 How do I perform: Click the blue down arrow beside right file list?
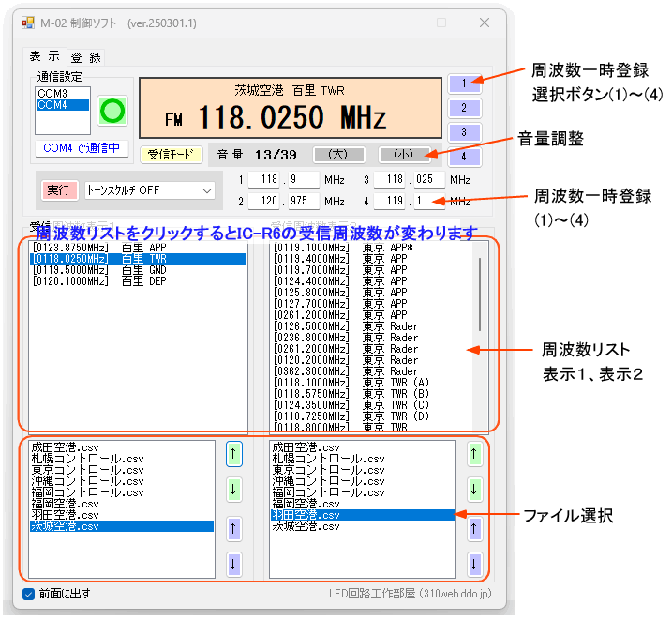(474, 564)
